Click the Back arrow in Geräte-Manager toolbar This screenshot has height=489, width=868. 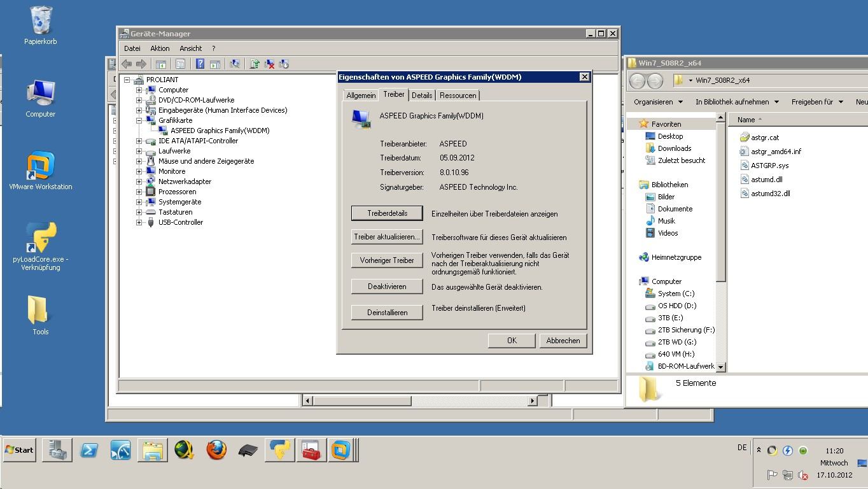pos(127,64)
